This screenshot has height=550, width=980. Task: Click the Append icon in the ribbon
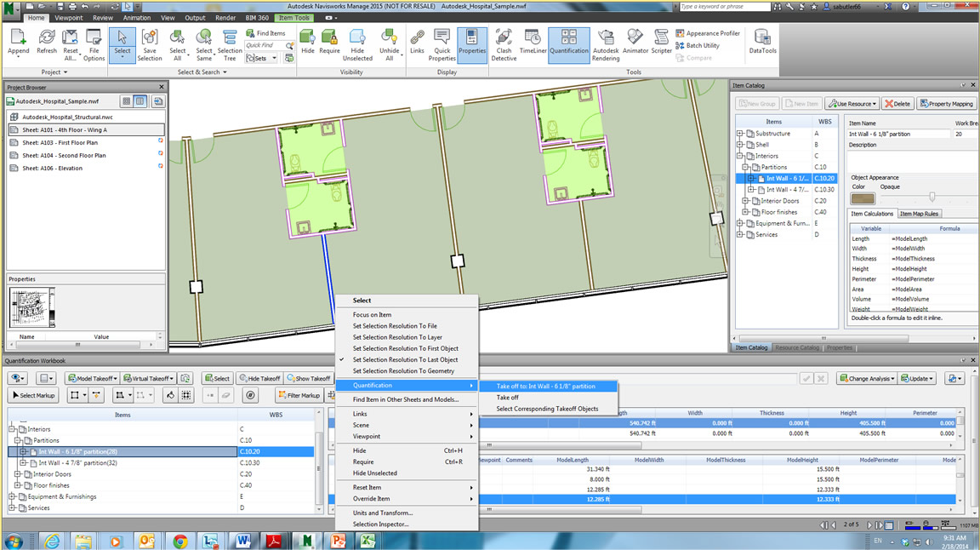(x=18, y=43)
